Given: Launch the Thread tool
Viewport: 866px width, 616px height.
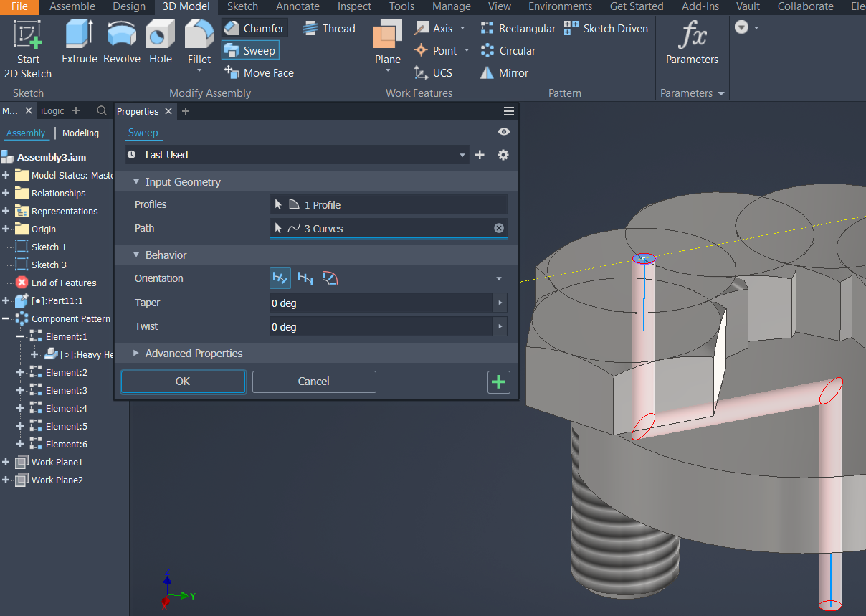Looking at the screenshot, I should tap(329, 28).
